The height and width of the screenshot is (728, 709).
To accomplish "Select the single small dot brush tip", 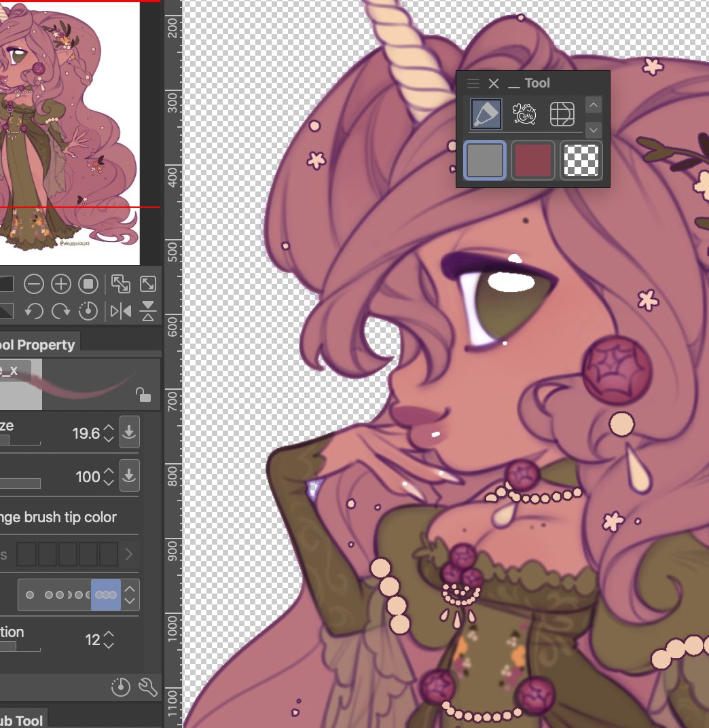I will [x=30, y=595].
